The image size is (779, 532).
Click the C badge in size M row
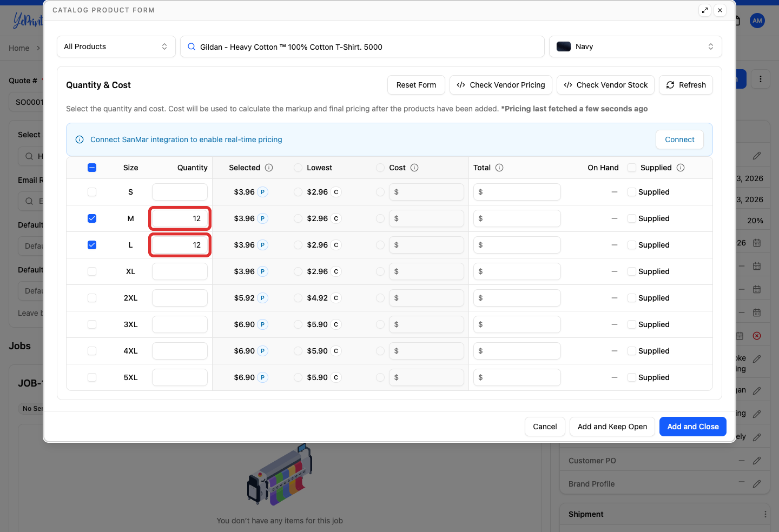click(x=336, y=218)
